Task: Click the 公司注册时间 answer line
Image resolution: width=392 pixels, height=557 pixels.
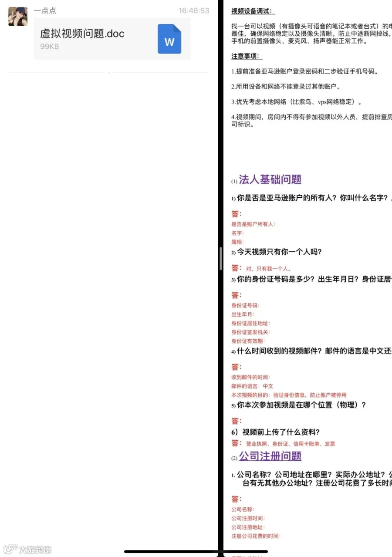Action: [x=248, y=518]
